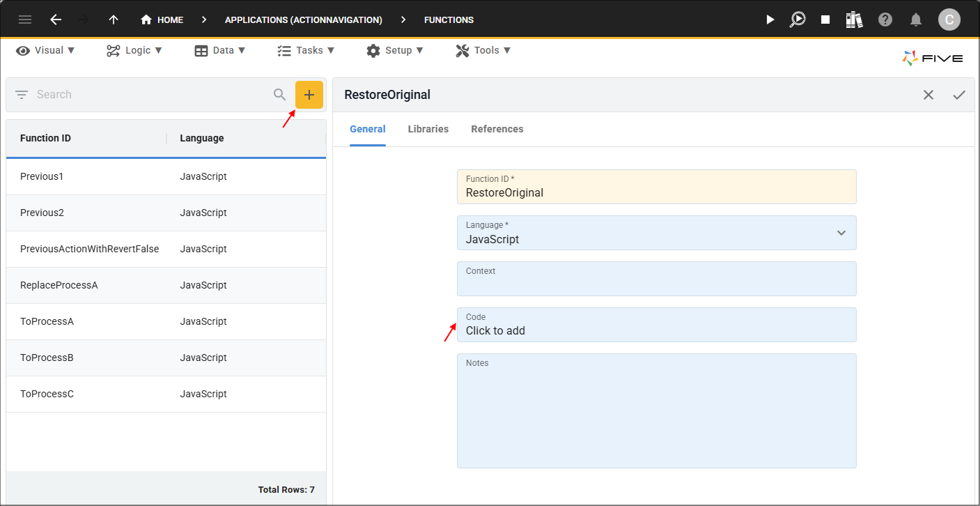Click the up arrow navigation icon

pos(114,20)
